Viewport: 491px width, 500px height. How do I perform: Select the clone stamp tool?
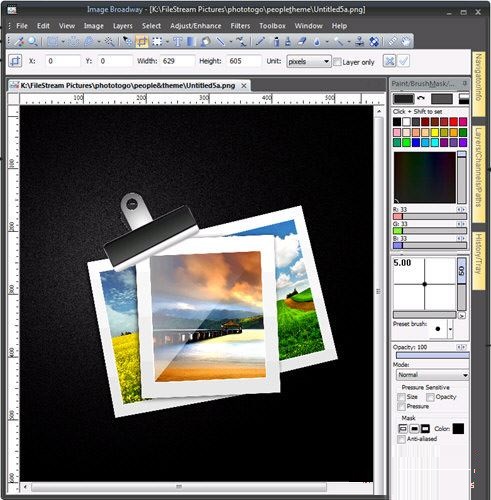(x=359, y=42)
